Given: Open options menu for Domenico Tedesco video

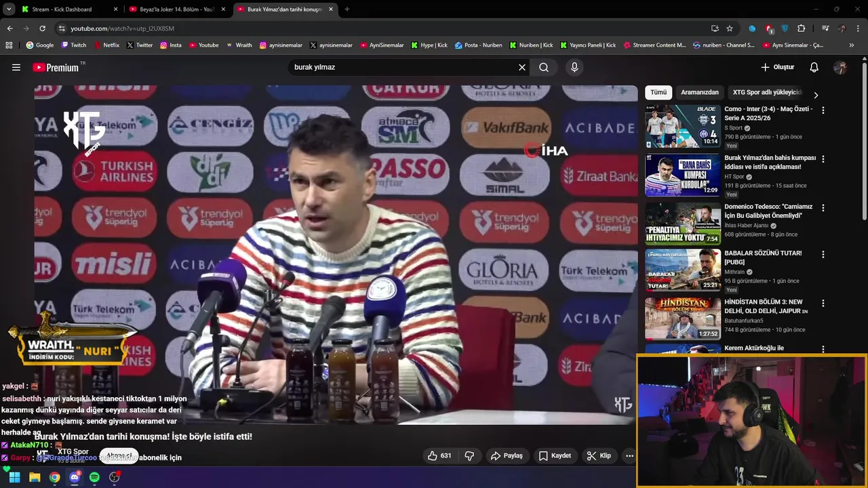Looking at the screenshot, I should pos(823,207).
